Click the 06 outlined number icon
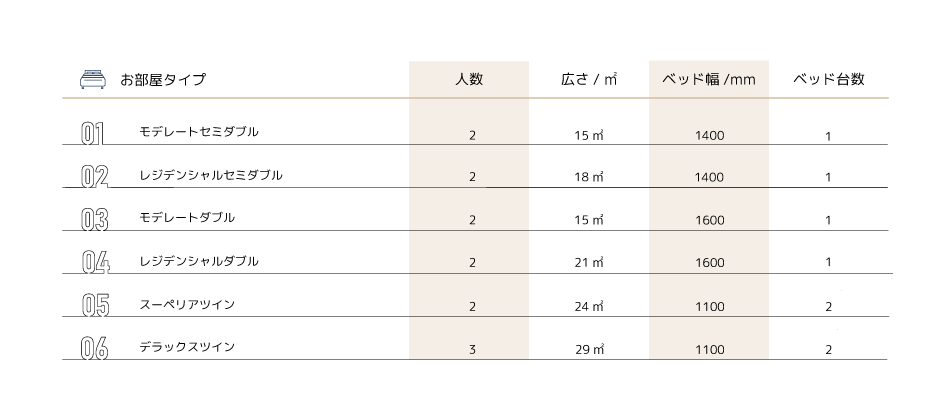 pyautogui.click(x=95, y=348)
